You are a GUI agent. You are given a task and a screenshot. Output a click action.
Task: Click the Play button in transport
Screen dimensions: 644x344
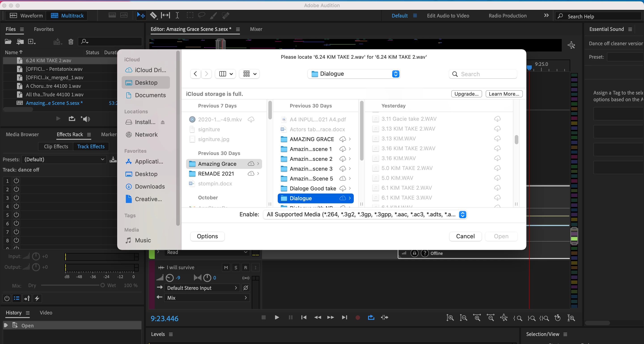[x=277, y=318]
